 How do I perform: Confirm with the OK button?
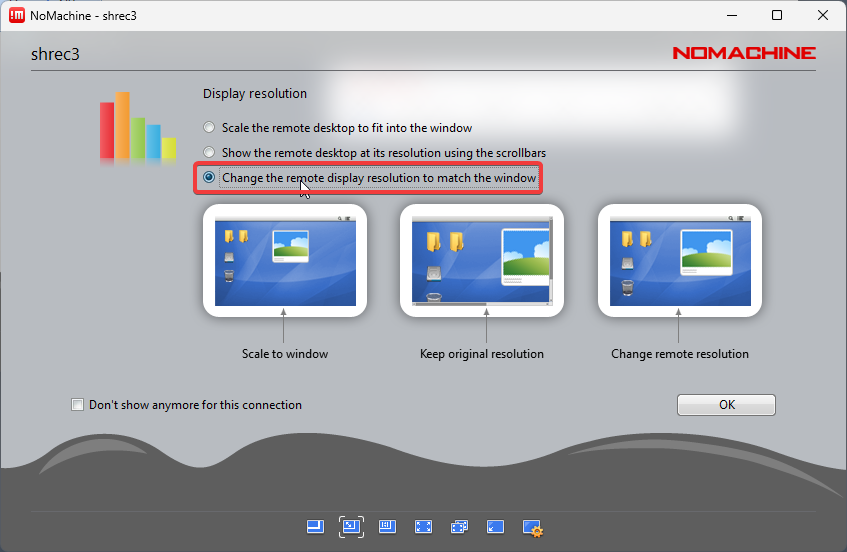pos(726,405)
